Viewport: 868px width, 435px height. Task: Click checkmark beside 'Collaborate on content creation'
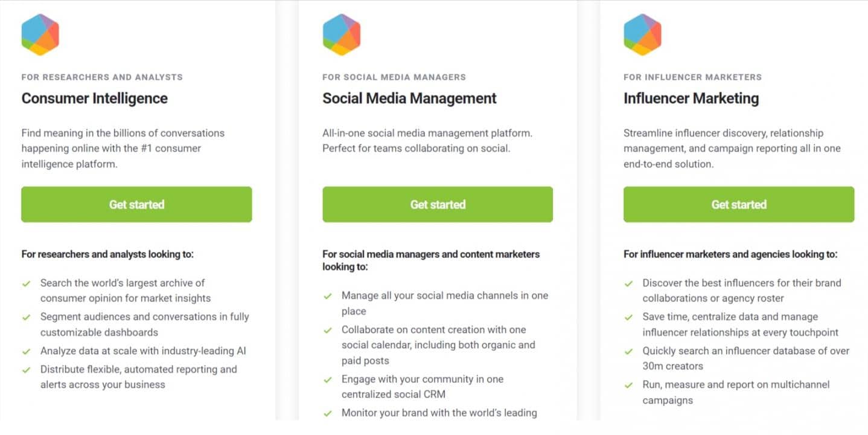coord(327,330)
